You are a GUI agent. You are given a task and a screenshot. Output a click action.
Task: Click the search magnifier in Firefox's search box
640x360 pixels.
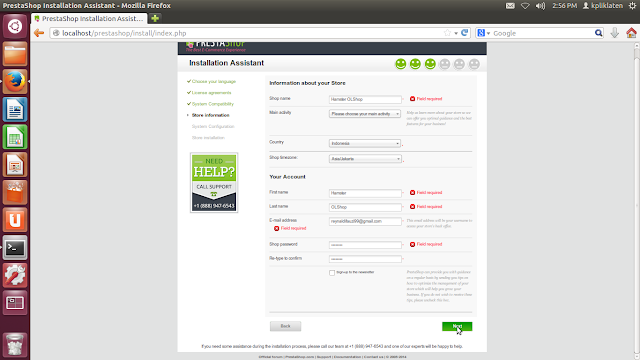coord(598,33)
